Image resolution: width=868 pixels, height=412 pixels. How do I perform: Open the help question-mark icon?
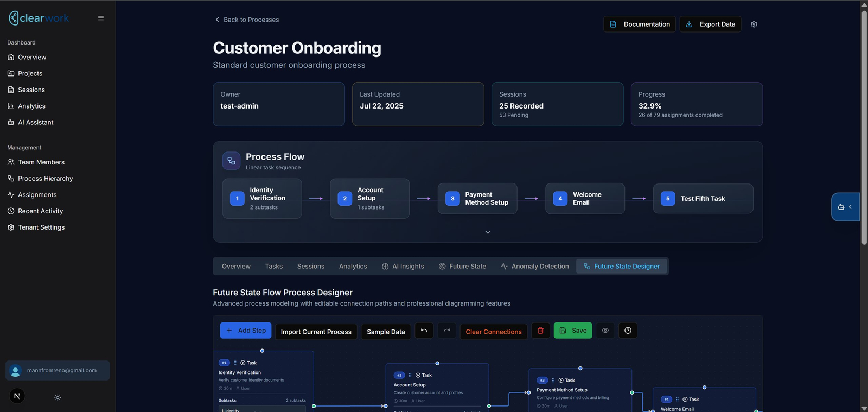click(628, 331)
